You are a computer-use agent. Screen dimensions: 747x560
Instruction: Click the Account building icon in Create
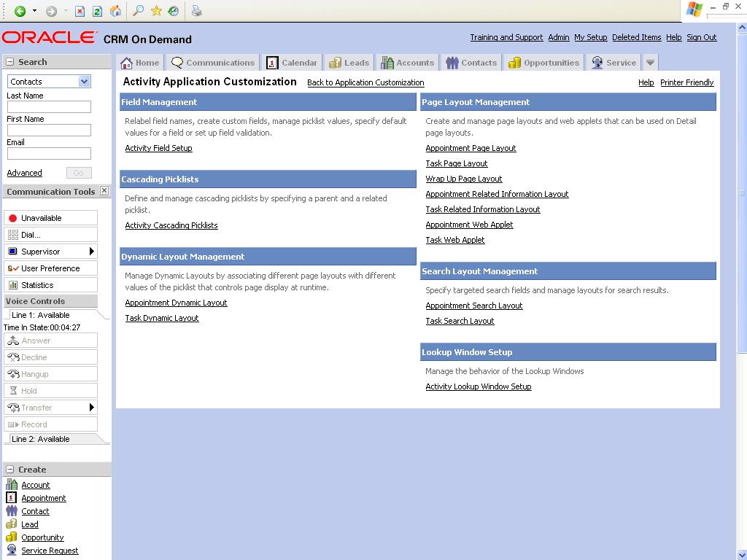tap(12, 484)
